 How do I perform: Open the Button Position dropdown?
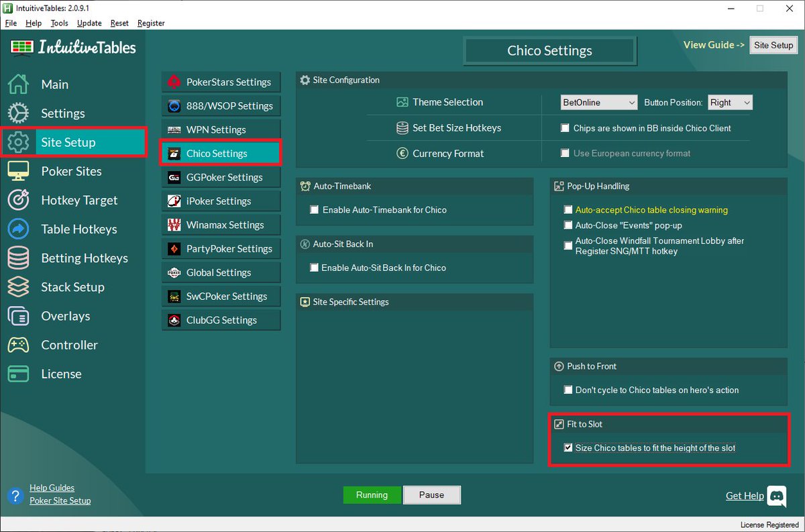click(x=730, y=103)
